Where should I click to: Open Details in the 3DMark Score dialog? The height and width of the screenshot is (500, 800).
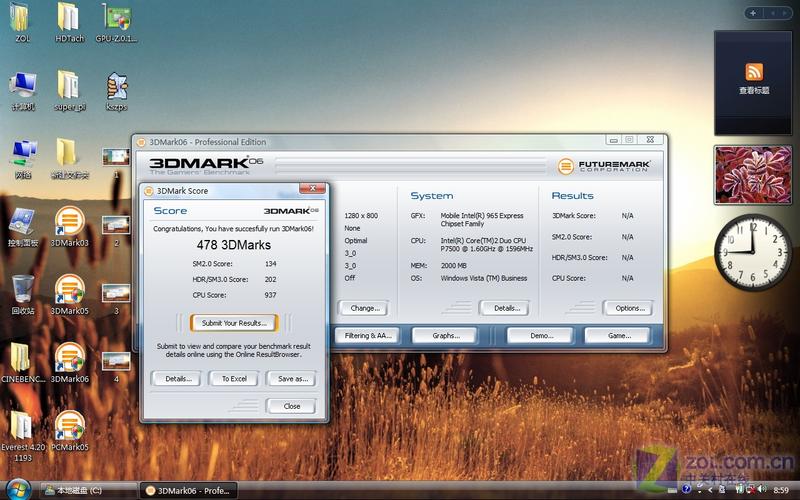tap(178, 379)
